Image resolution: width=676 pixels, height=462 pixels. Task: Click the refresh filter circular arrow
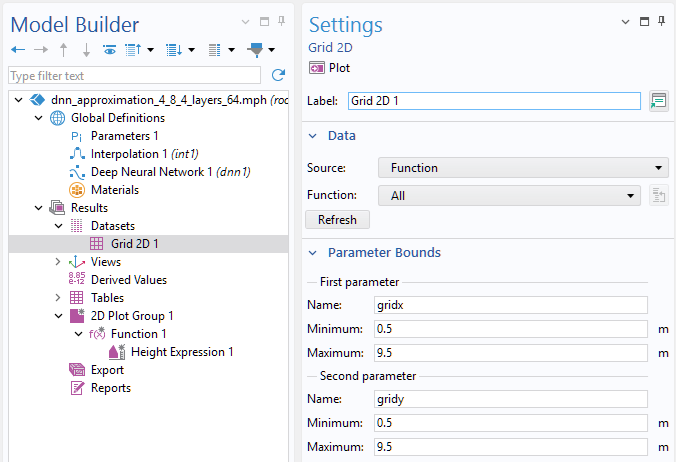pyautogui.click(x=278, y=75)
